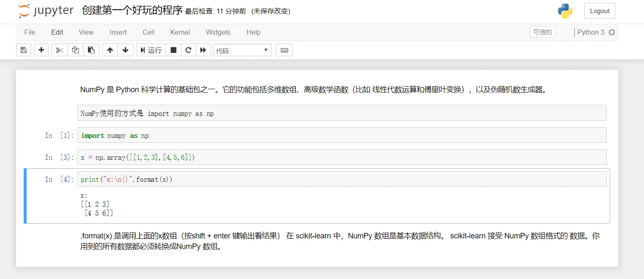This screenshot has width=644, height=279.
Task: Open the Cell menu
Action: (x=148, y=32)
